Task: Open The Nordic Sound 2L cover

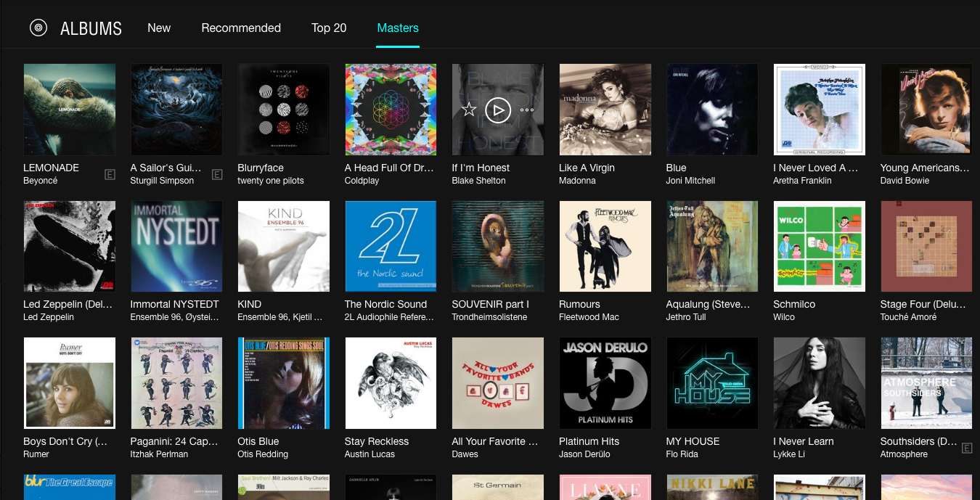Action: 391,247
